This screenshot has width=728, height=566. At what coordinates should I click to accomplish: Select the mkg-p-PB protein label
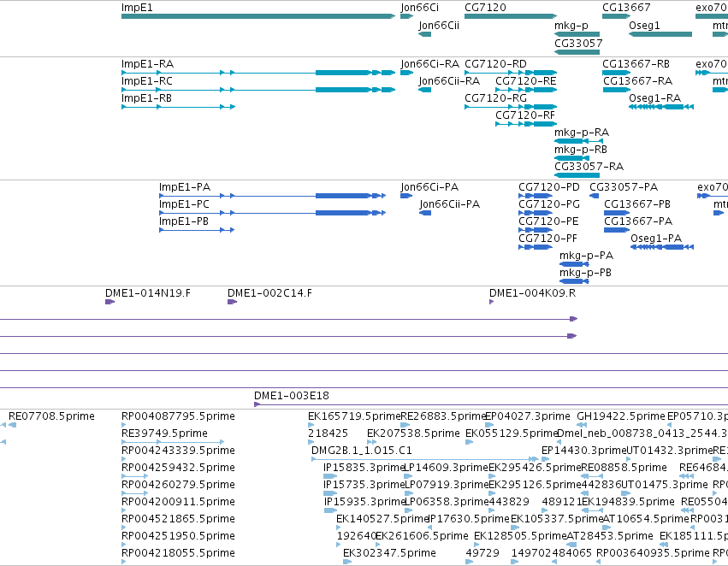click(x=585, y=273)
